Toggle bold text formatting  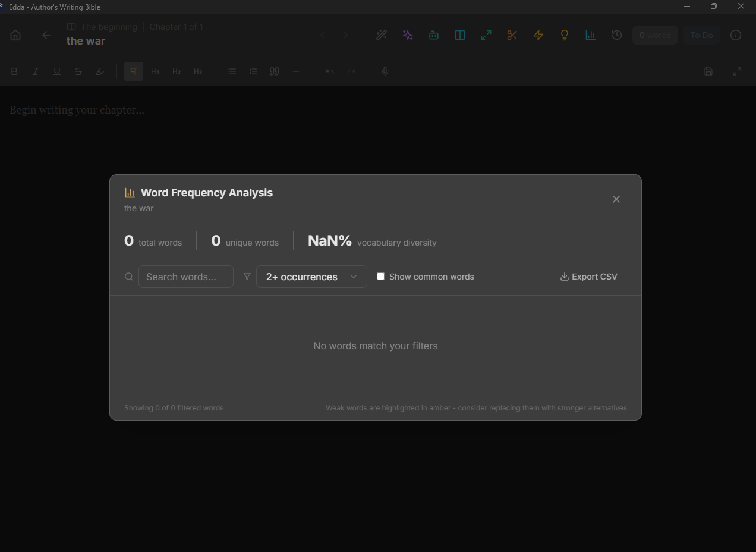[14, 71]
